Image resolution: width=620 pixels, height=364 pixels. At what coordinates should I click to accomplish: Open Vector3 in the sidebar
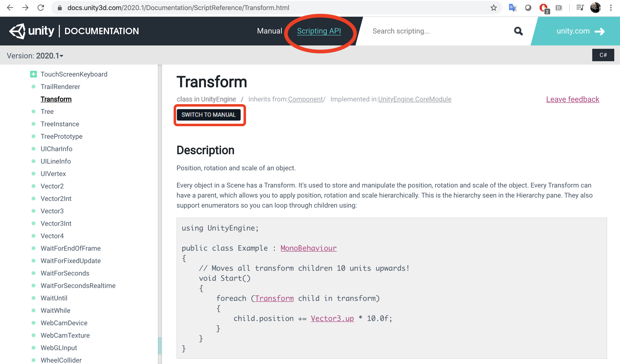(x=52, y=211)
